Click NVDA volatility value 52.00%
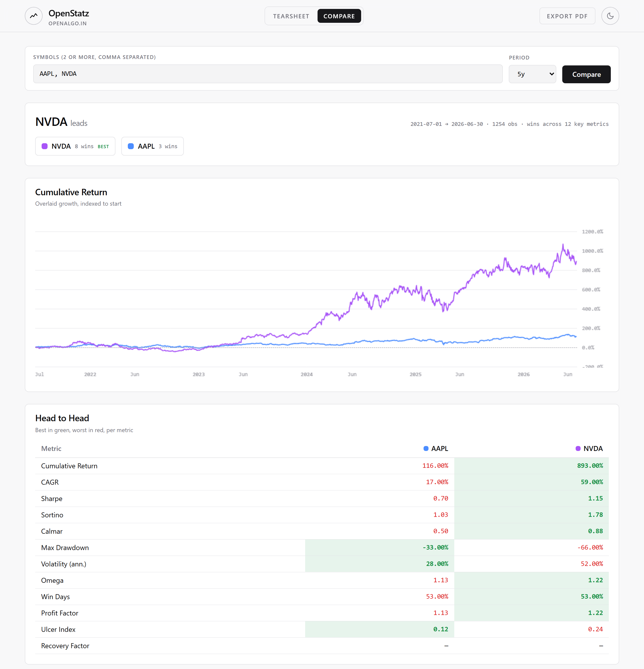Image resolution: width=644 pixels, height=669 pixels. coord(591,564)
